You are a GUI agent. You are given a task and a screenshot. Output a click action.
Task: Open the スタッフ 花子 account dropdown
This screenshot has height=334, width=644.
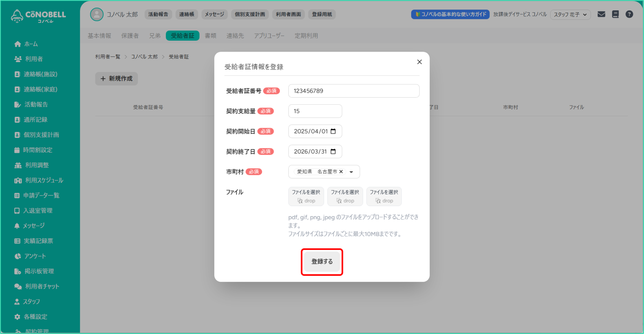pos(570,15)
